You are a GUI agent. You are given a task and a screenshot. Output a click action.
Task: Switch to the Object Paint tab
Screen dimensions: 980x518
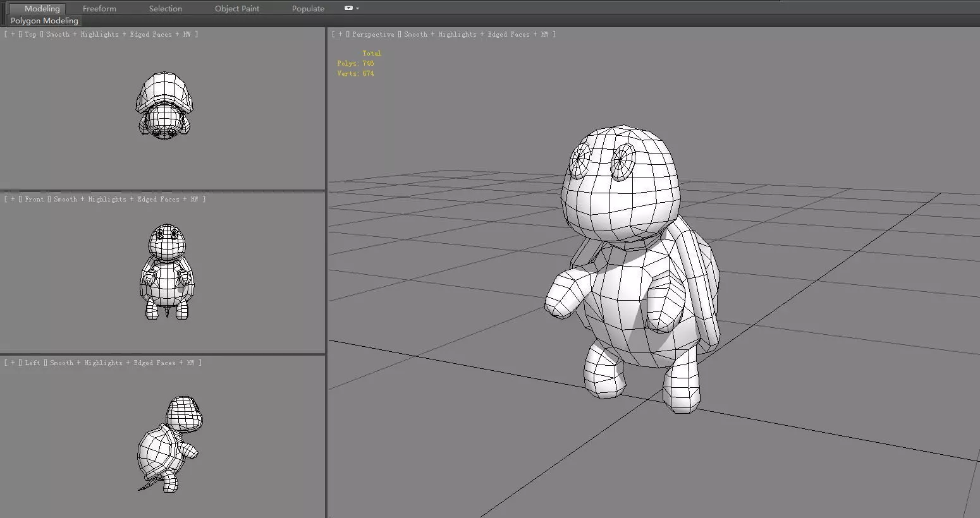click(x=237, y=8)
